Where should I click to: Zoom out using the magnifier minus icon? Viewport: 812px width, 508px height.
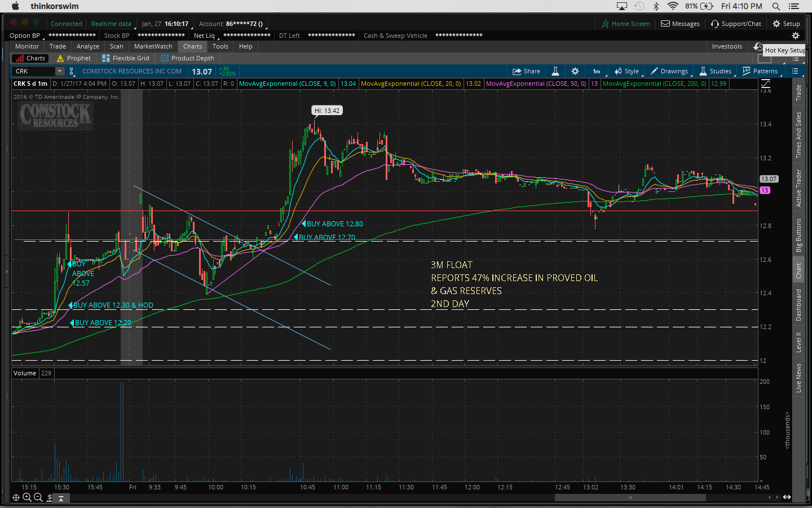38,497
